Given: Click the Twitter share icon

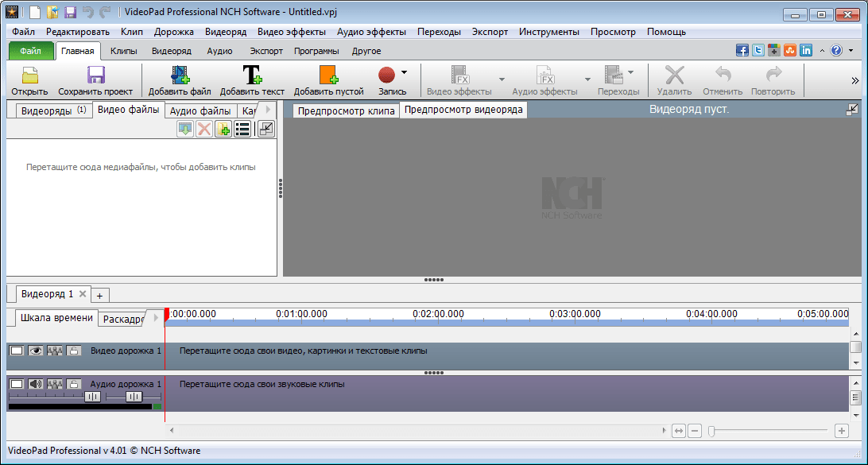Looking at the screenshot, I should tap(758, 50).
